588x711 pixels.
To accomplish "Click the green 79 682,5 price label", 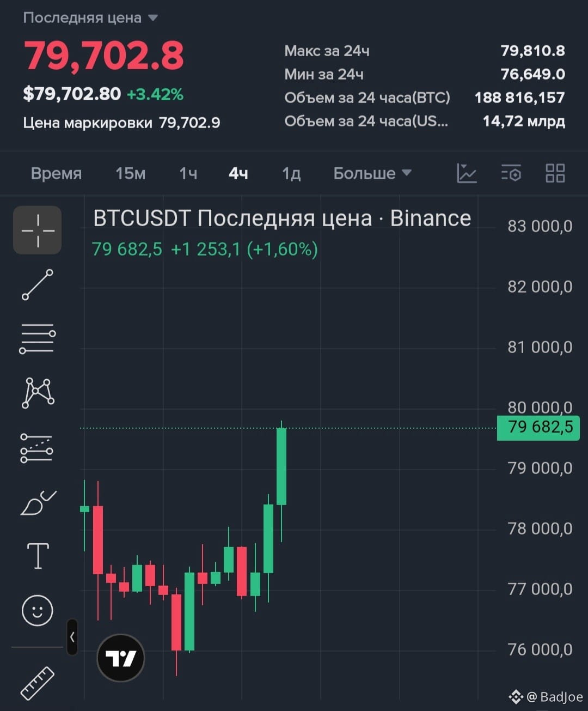I will tap(538, 427).
